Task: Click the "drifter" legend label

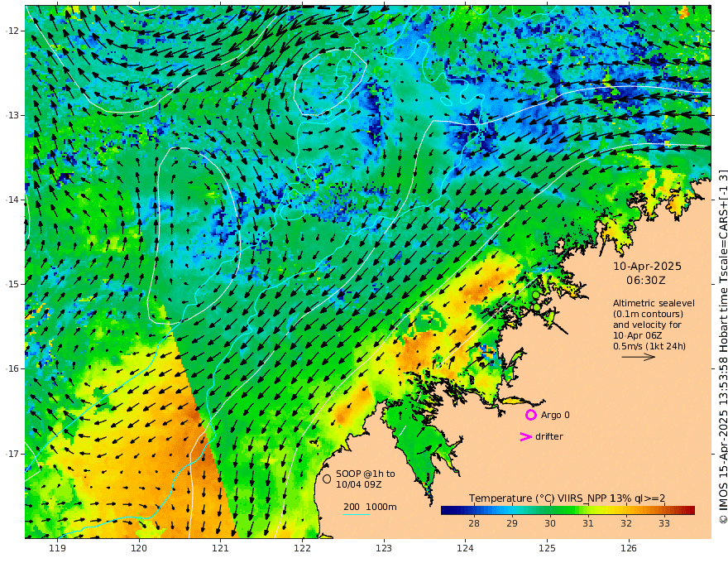Action: coord(549,436)
